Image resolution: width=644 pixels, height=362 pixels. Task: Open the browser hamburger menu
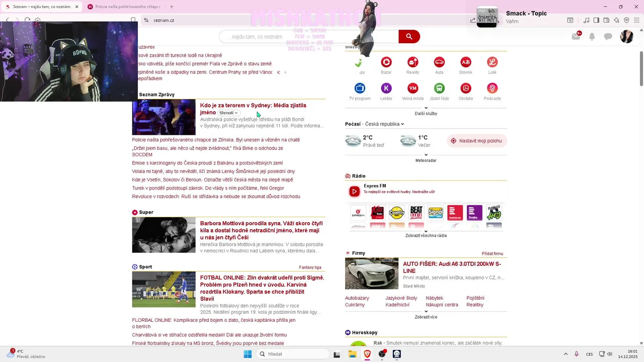point(636,20)
